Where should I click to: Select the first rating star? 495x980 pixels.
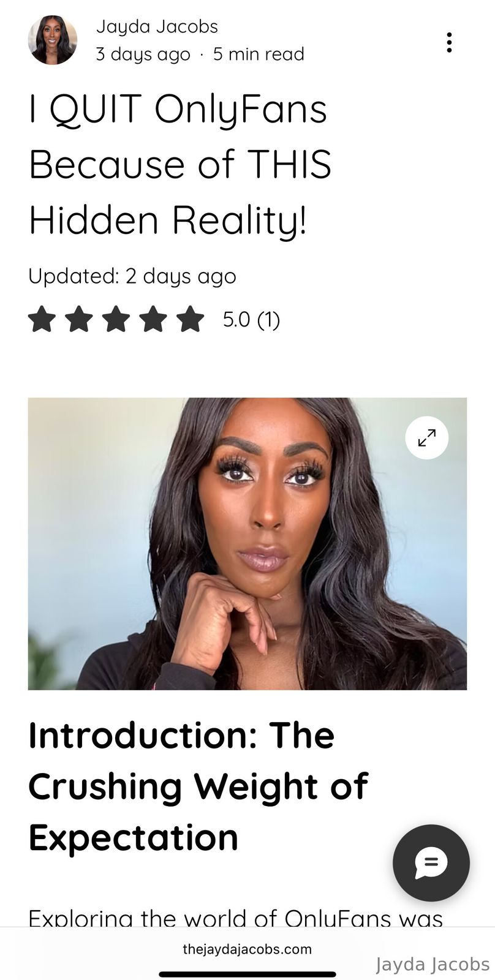(42, 319)
